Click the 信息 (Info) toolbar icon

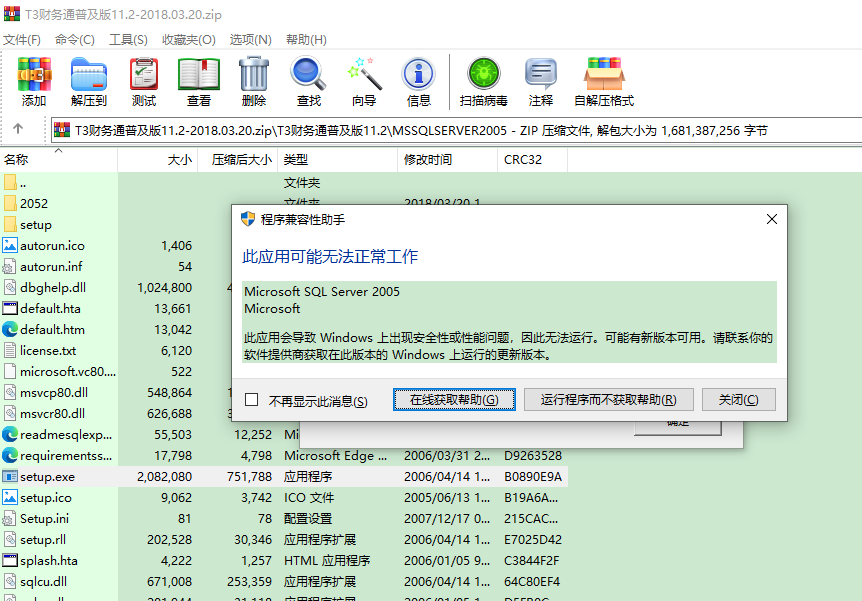point(419,74)
